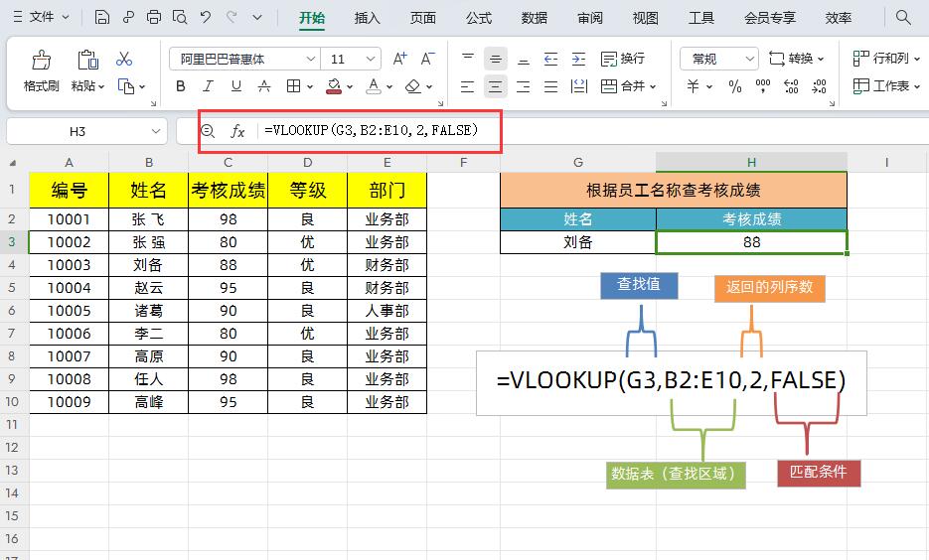
Task: Click the Cut scissors icon
Action: pos(124,59)
